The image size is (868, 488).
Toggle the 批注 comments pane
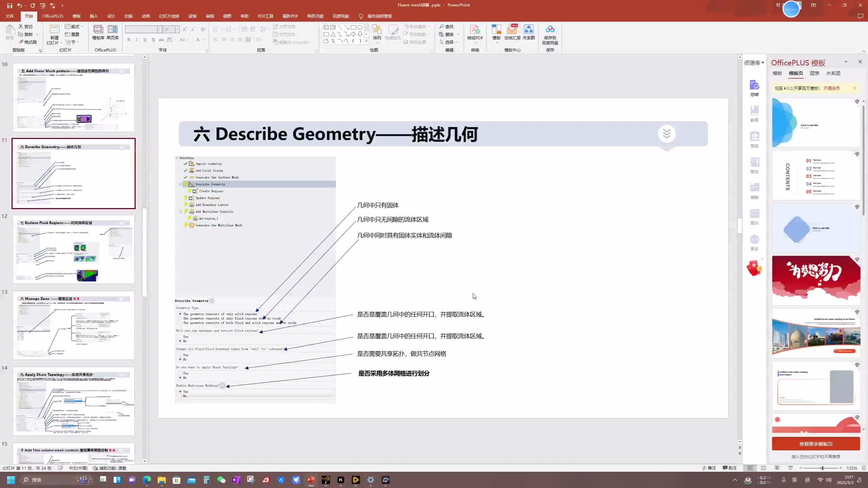click(729, 468)
